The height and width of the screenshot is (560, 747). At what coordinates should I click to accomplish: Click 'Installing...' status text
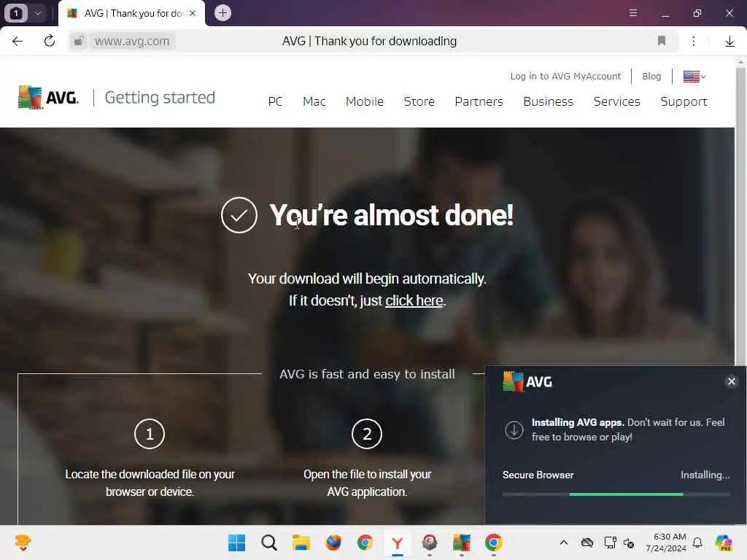(705, 475)
